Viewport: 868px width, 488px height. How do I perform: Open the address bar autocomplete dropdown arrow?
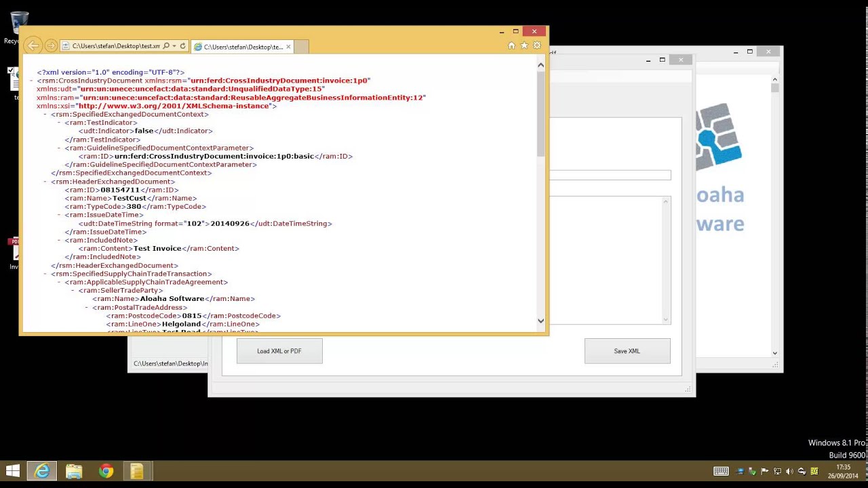tap(174, 46)
